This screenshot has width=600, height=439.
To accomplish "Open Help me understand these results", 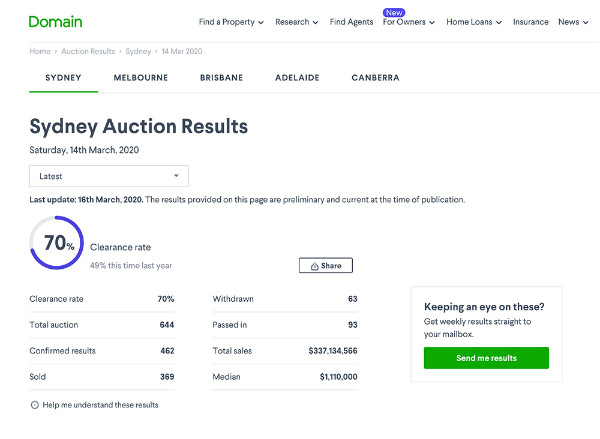I will pos(100,405).
